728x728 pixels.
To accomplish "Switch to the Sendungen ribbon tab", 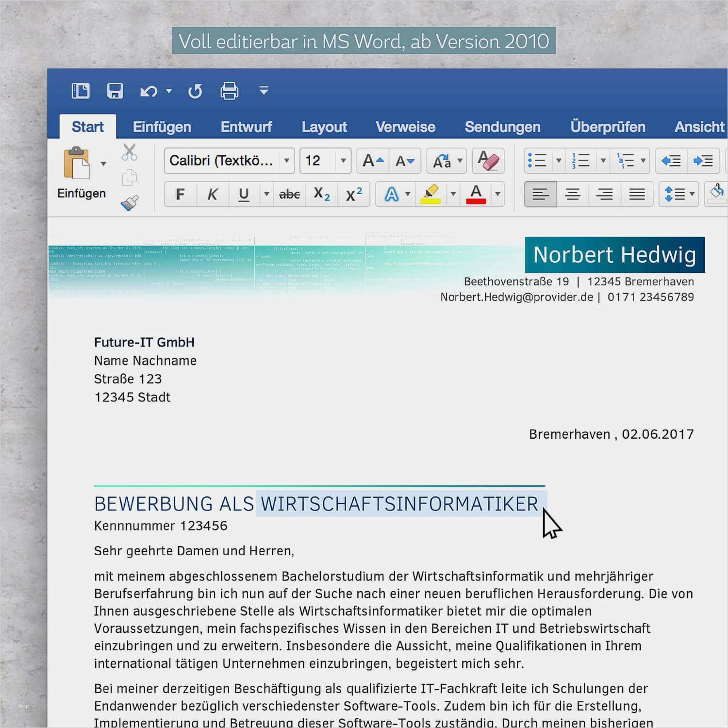I will [x=503, y=127].
